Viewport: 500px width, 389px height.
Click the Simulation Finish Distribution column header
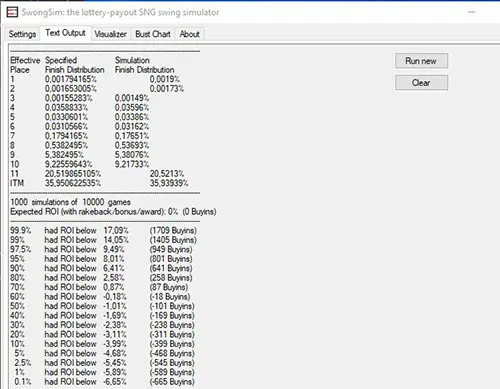(x=145, y=65)
